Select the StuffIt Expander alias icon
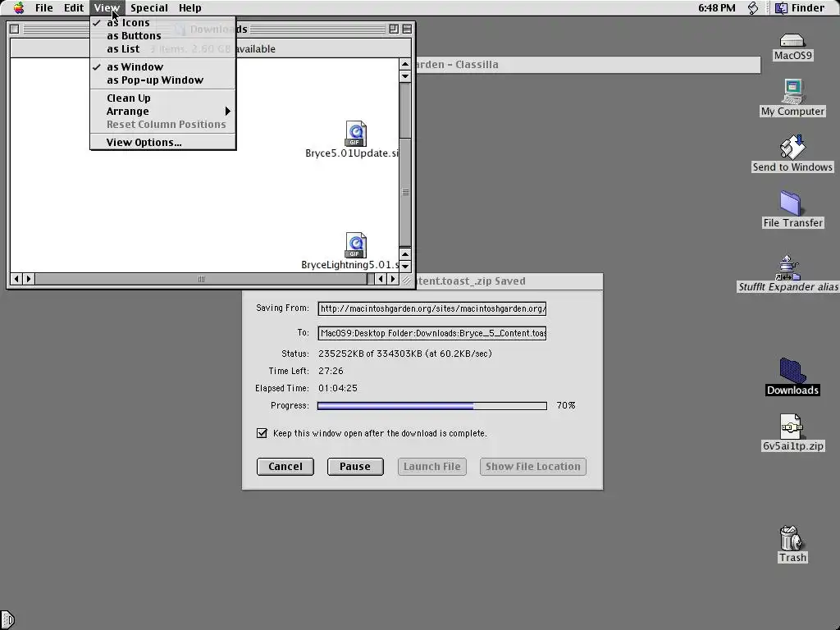This screenshot has height=630, width=840. point(788,267)
